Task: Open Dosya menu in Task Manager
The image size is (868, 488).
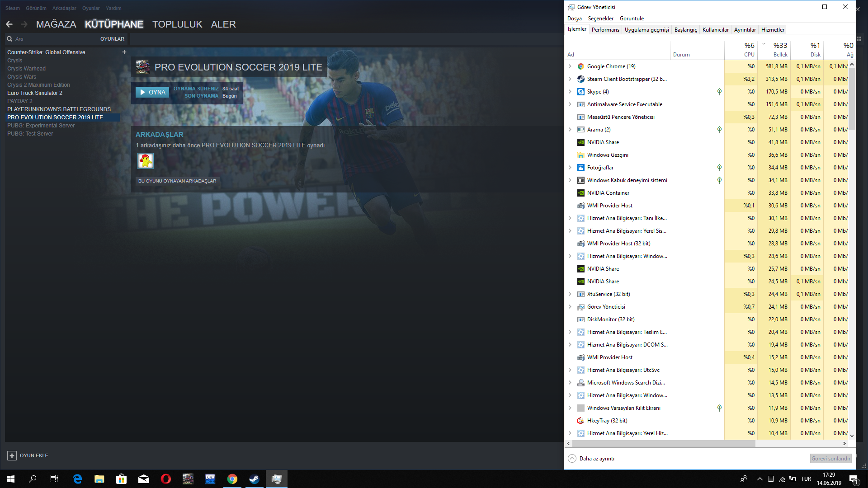Action: [x=575, y=19]
